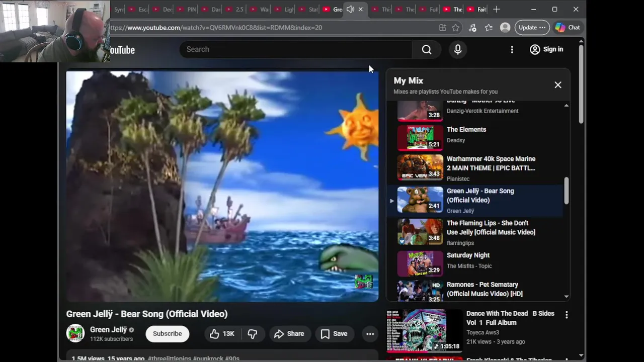Screen dimensions: 644x362
Task: Click the Bear Song video title heading
Action: [147, 314]
